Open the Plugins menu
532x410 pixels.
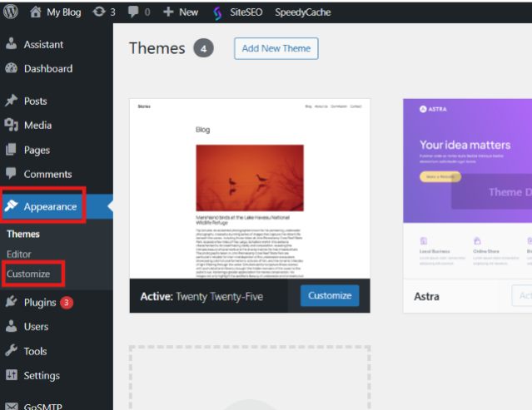coord(40,303)
